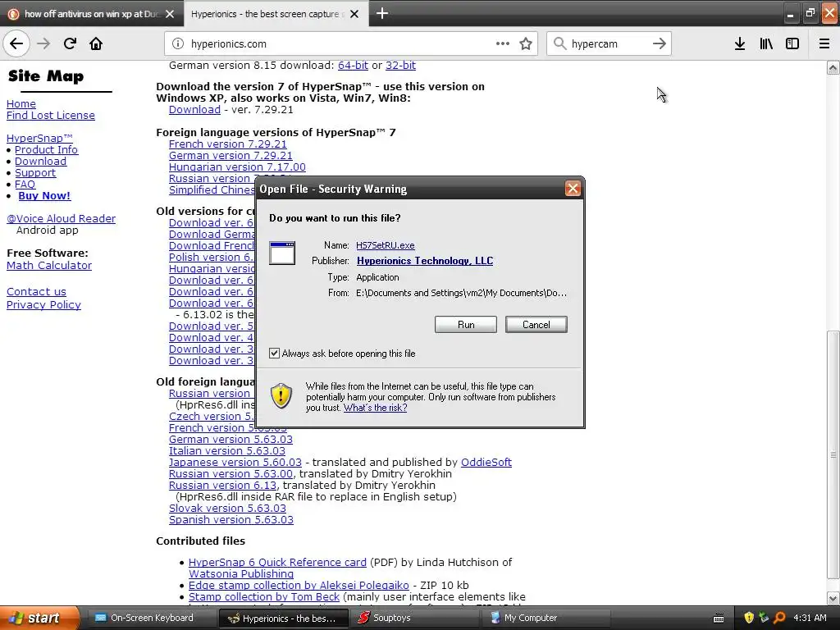
Task: Go back with the browser back arrow
Action: point(16,43)
